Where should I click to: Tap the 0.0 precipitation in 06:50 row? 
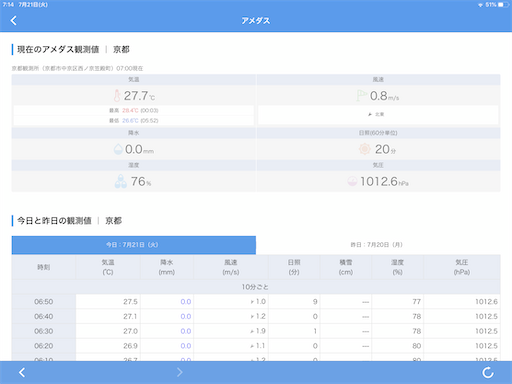click(186, 302)
